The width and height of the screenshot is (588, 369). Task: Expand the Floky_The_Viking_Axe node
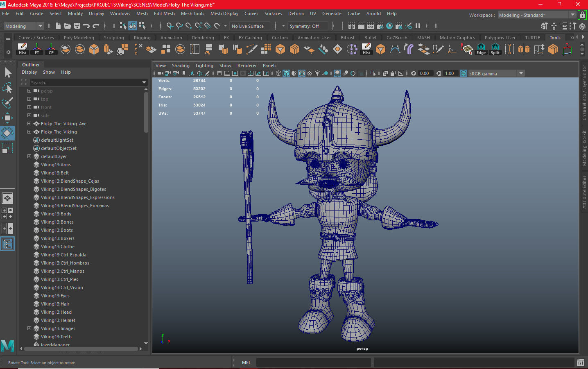point(29,124)
